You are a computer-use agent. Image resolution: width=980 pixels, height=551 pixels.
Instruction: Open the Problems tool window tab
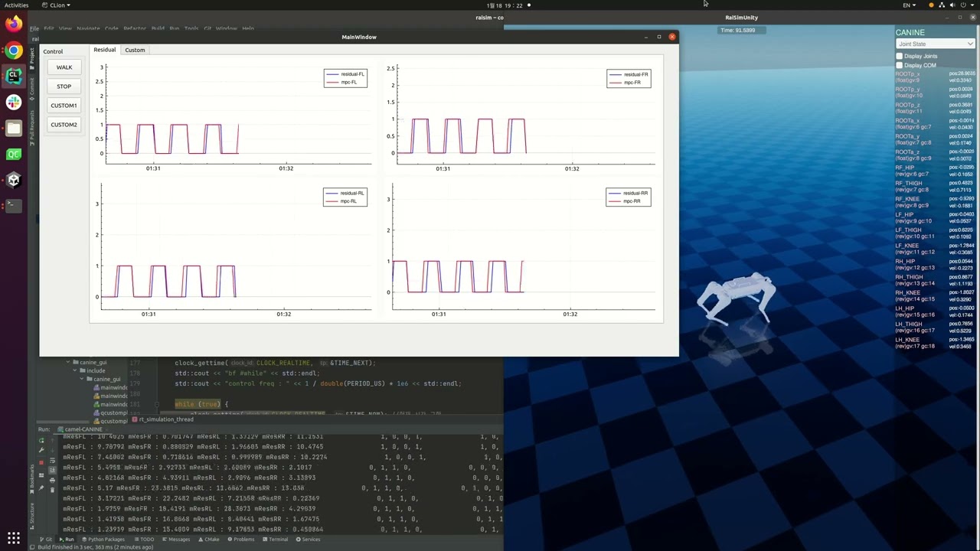point(240,540)
